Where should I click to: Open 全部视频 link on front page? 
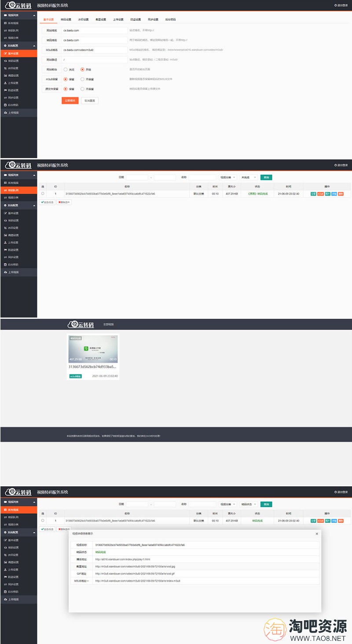pyautogui.click(x=108, y=324)
